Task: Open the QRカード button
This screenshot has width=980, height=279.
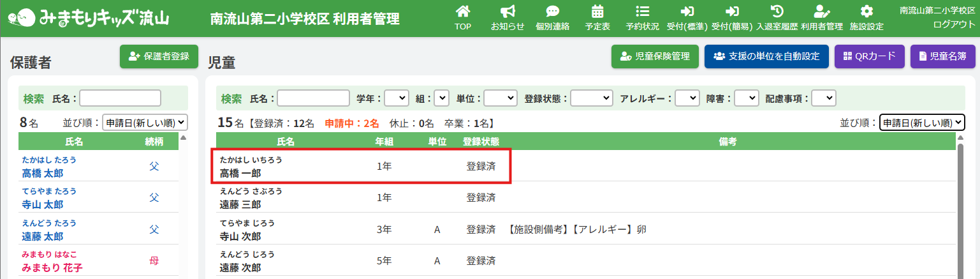Action: [869, 56]
